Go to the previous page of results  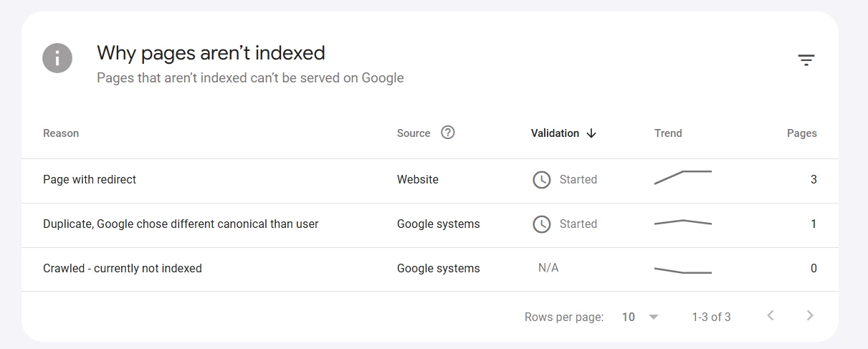771,316
